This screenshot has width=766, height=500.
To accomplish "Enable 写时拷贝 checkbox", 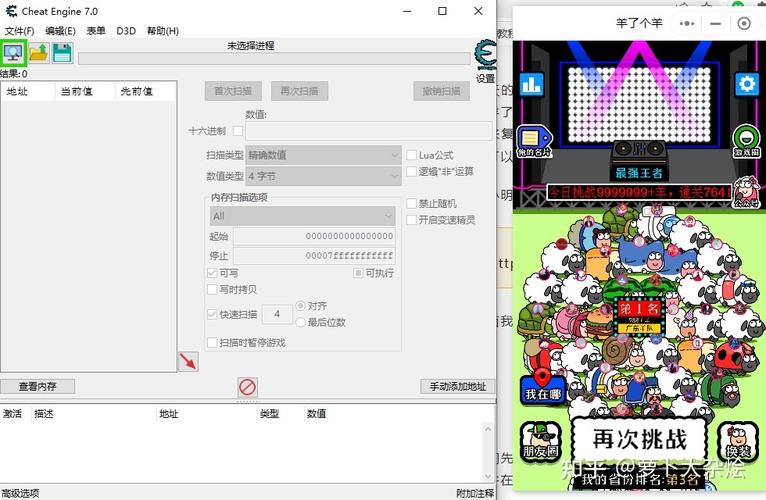I will [x=212, y=289].
